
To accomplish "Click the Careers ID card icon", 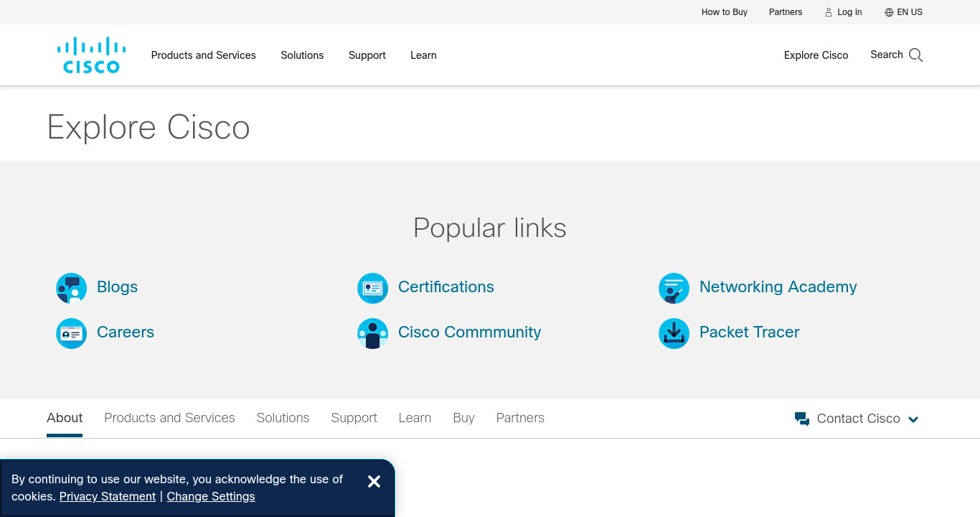I will click(72, 334).
